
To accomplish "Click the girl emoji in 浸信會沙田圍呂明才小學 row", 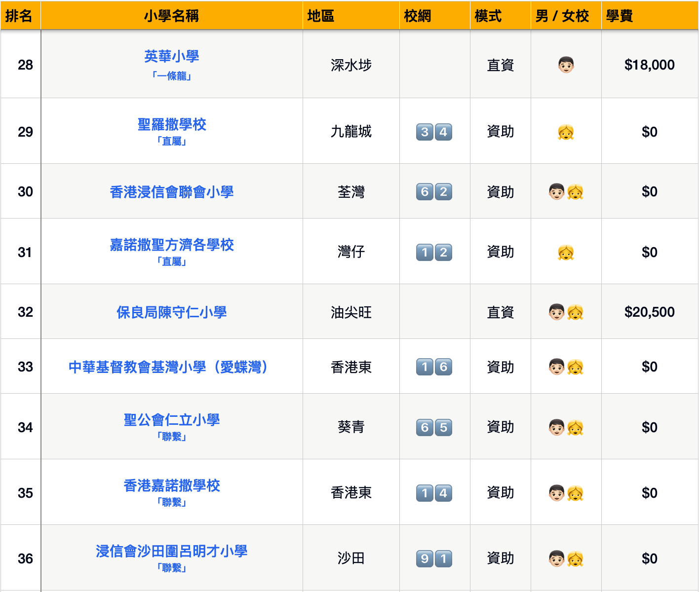I will (575, 559).
